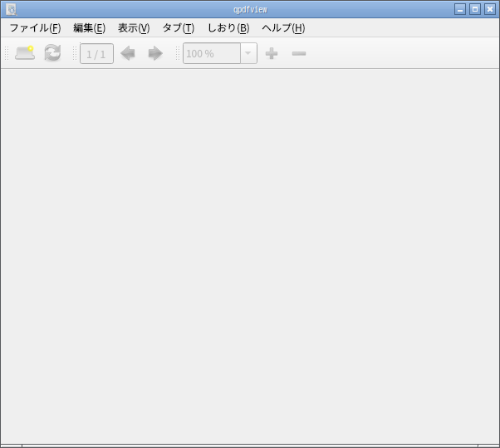Click the qpdfview title bar app icon

11,10
